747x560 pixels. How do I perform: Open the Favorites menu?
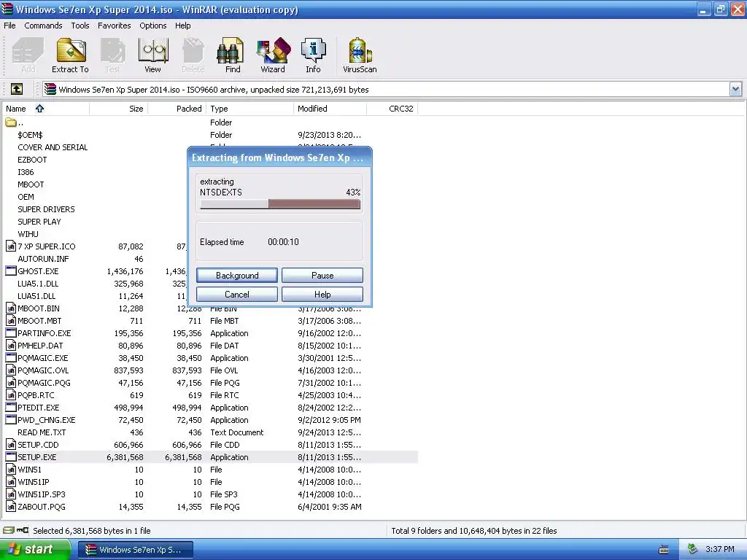coord(115,26)
